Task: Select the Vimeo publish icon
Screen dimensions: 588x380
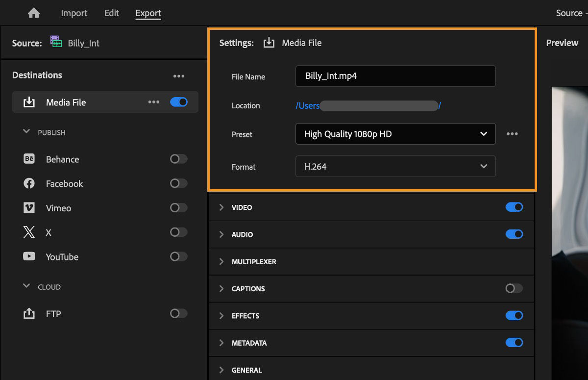Action: pyautogui.click(x=29, y=208)
